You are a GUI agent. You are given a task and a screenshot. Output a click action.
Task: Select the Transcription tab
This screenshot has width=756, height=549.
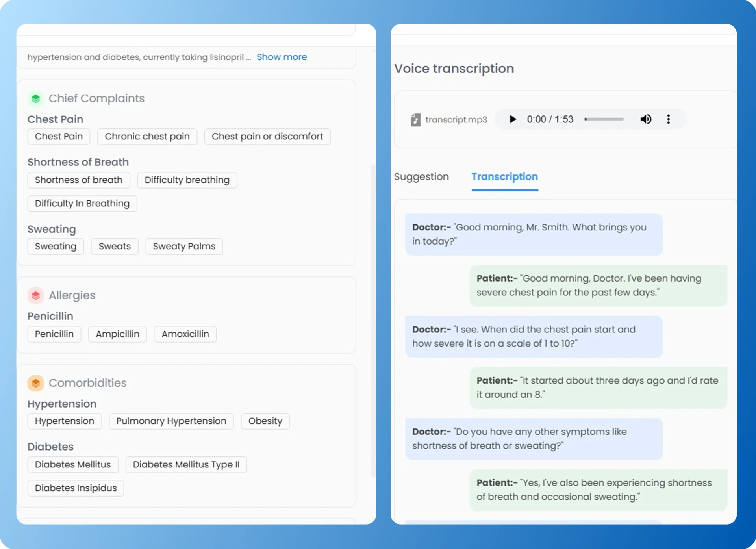click(x=504, y=177)
